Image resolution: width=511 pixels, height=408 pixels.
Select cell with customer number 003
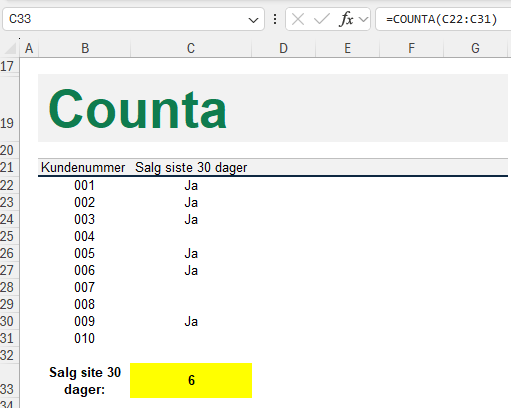(x=85, y=219)
